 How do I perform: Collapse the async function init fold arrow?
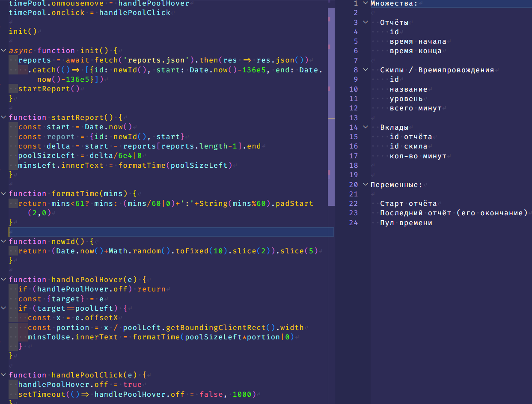click(3, 50)
